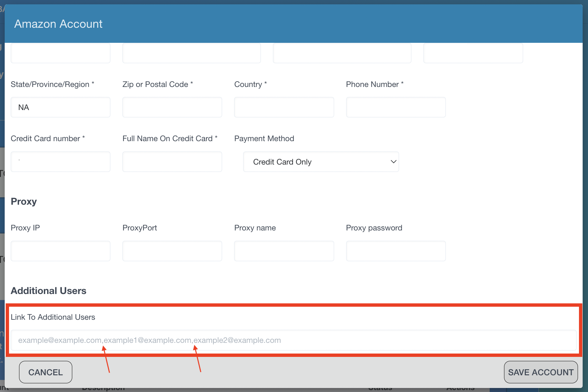Click the State/Province/Region label
Screen dimensions: 588x392
click(x=53, y=84)
